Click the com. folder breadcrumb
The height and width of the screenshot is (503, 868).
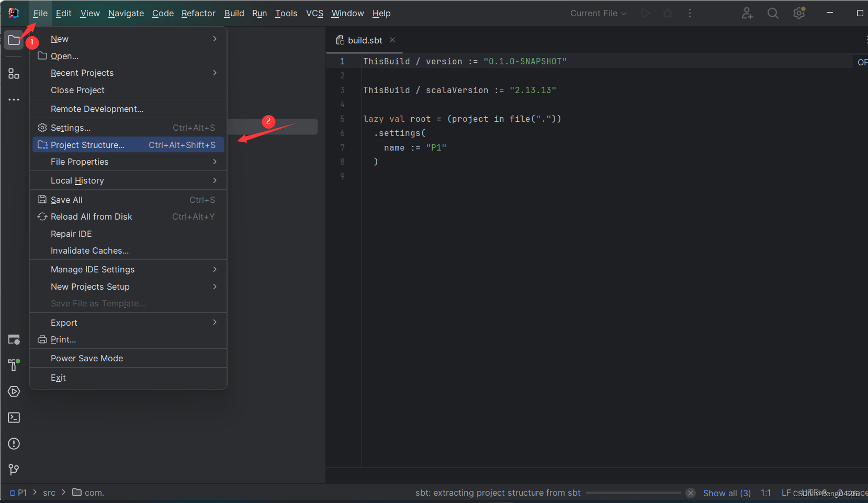tap(88, 493)
